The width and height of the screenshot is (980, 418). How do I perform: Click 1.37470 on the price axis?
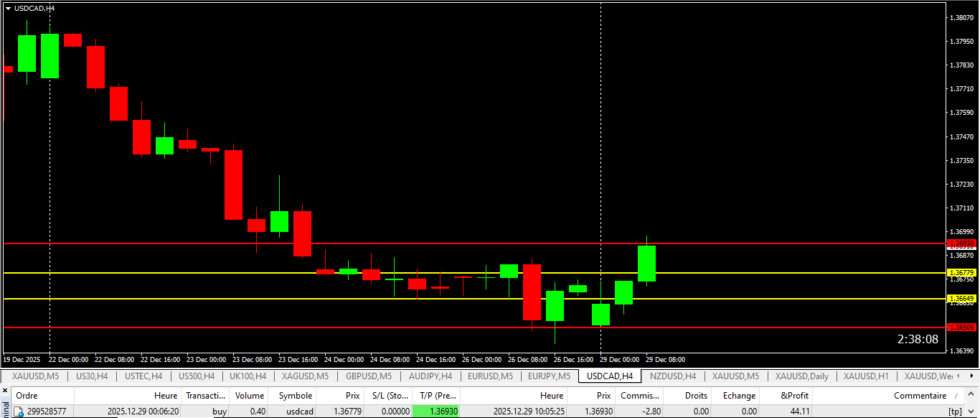[961, 136]
